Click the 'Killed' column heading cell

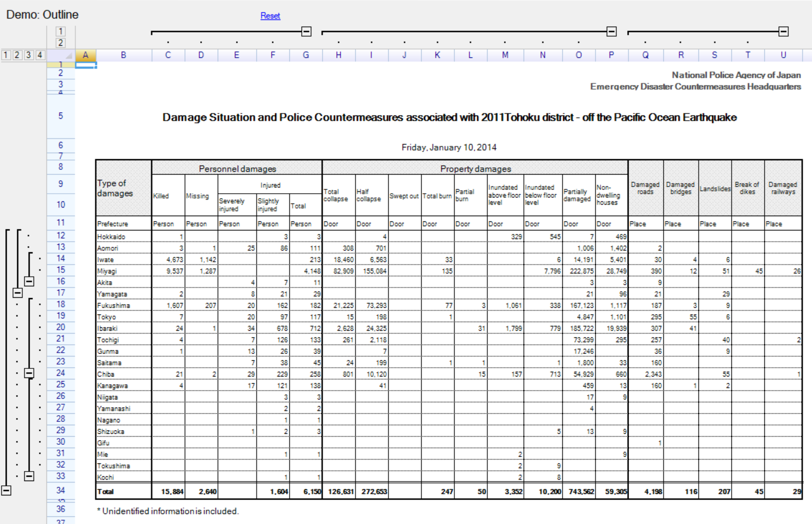click(x=168, y=196)
